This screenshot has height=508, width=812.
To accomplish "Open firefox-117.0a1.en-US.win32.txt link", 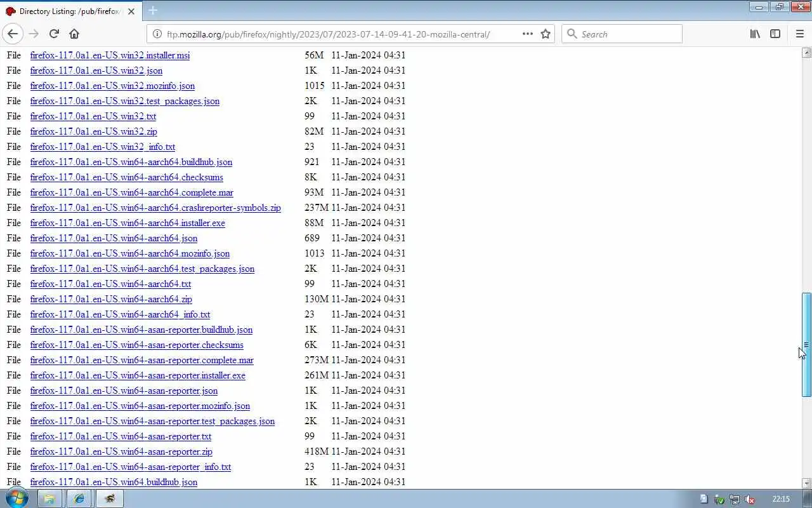I will [93, 116].
